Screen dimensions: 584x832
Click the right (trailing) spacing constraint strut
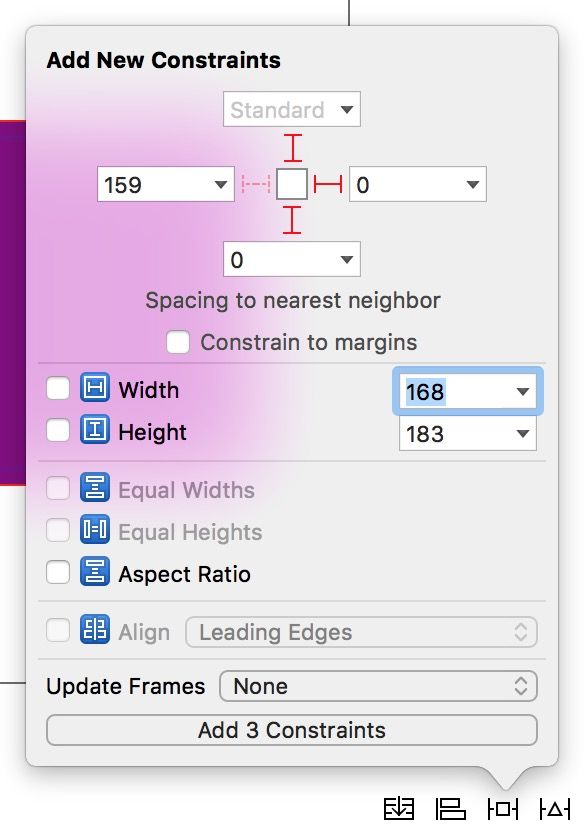[x=328, y=184]
